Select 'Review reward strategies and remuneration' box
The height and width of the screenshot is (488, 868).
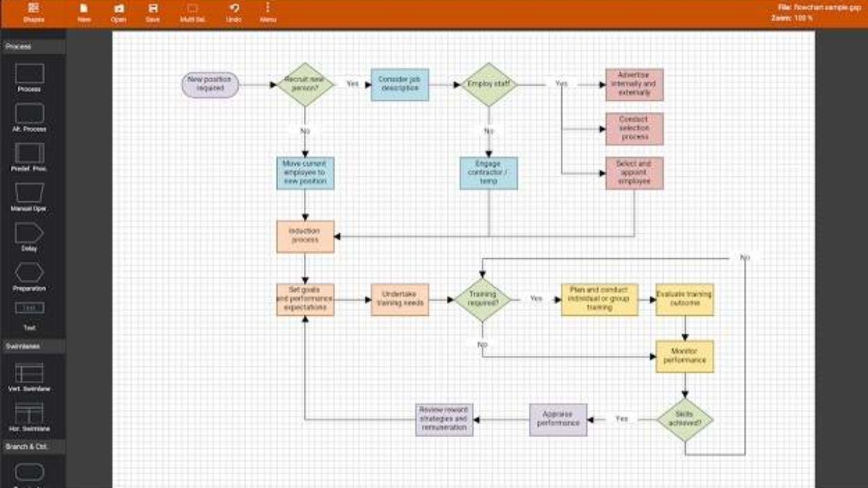[x=444, y=420]
